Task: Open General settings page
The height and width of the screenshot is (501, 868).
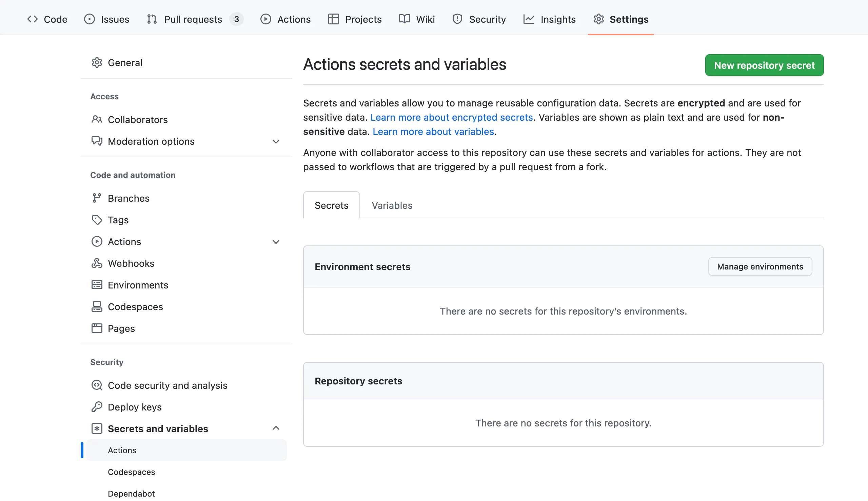Action: [x=186, y=63]
